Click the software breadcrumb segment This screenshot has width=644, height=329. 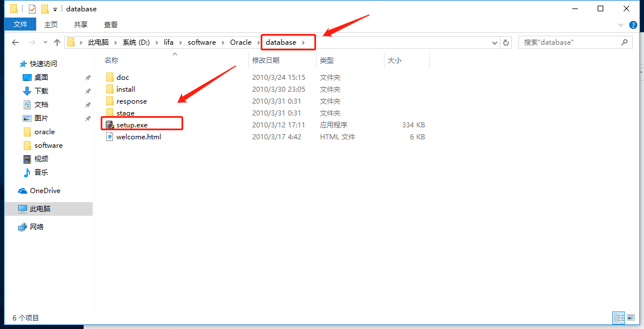click(202, 42)
